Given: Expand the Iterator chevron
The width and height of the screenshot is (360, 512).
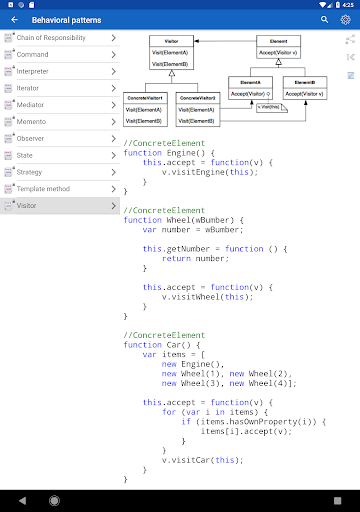Looking at the screenshot, I should (113, 88).
